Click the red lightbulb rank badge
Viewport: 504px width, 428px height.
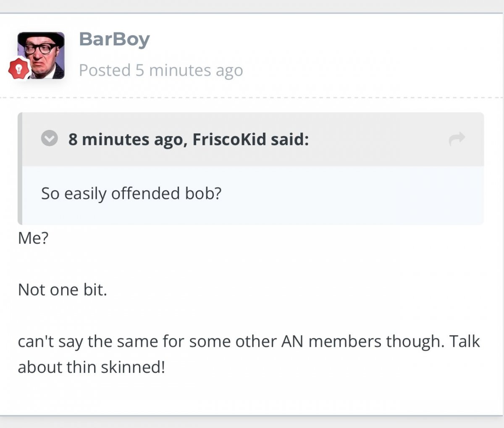(18, 69)
